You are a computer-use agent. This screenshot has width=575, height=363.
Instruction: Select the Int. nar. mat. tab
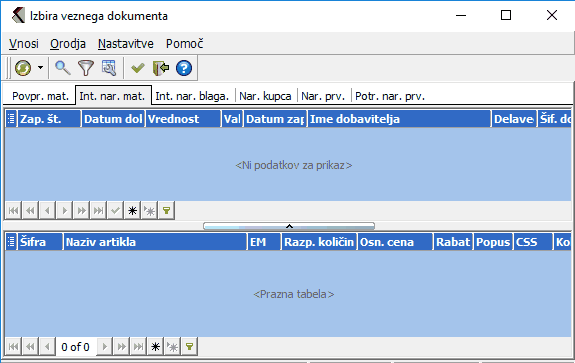coord(113,96)
